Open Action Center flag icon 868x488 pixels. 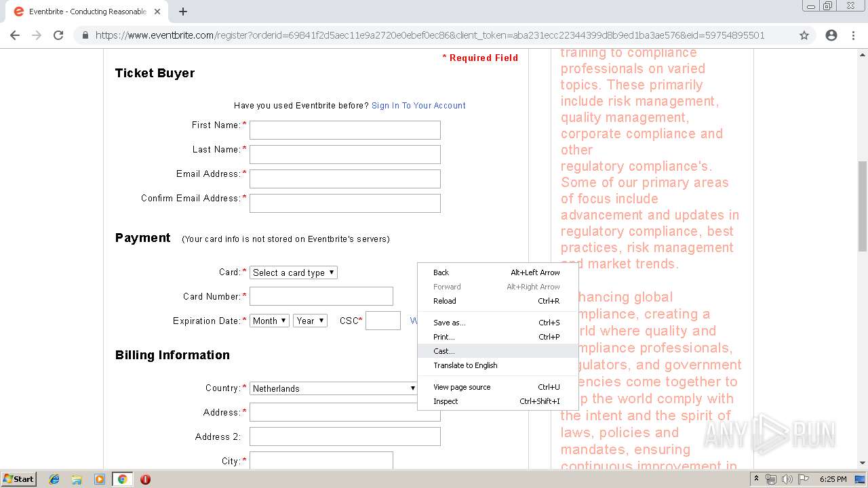pos(804,479)
